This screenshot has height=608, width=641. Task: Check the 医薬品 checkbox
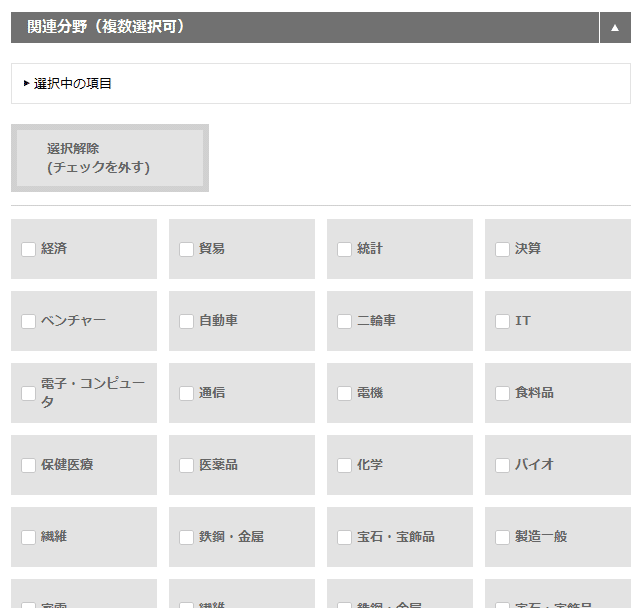point(186,465)
